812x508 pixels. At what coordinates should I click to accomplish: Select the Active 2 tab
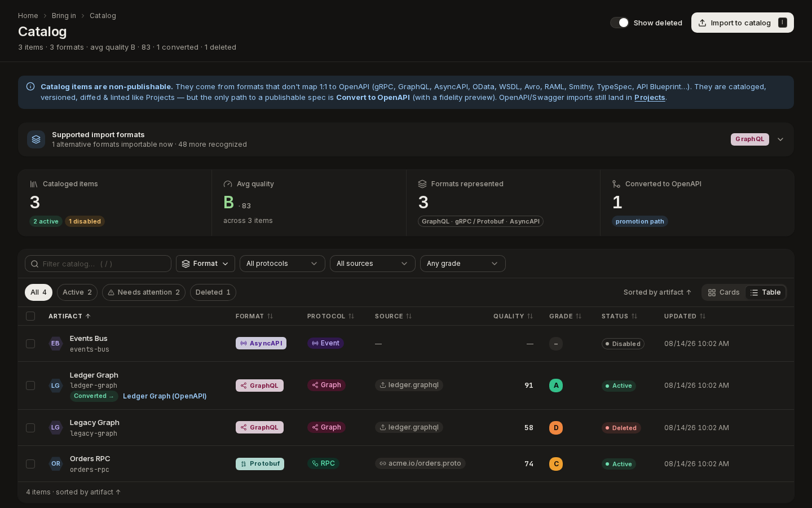click(x=77, y=292)
